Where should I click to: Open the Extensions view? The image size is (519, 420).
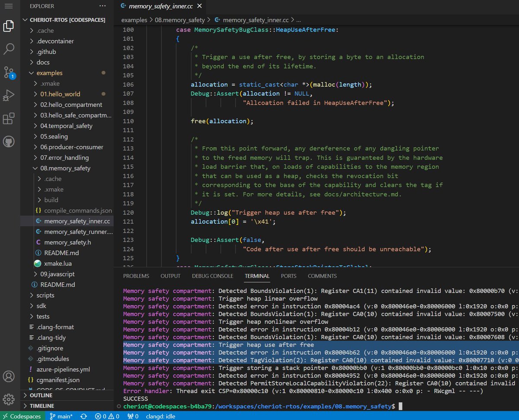[9, 119]
